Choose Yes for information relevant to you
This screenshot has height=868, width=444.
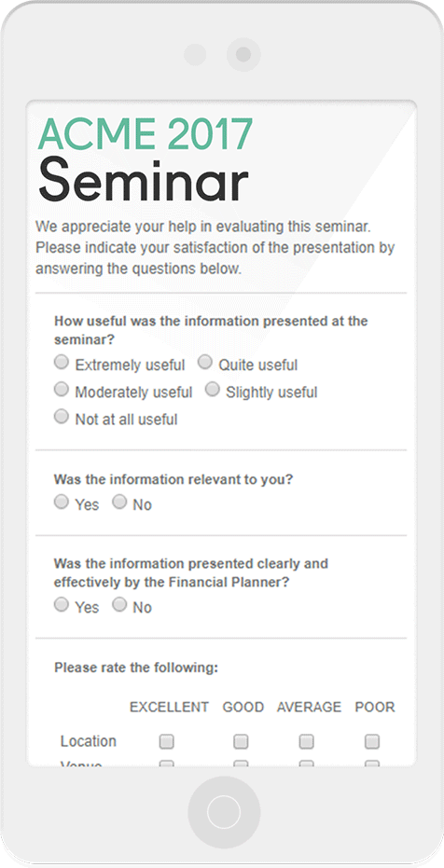[62, 503]
